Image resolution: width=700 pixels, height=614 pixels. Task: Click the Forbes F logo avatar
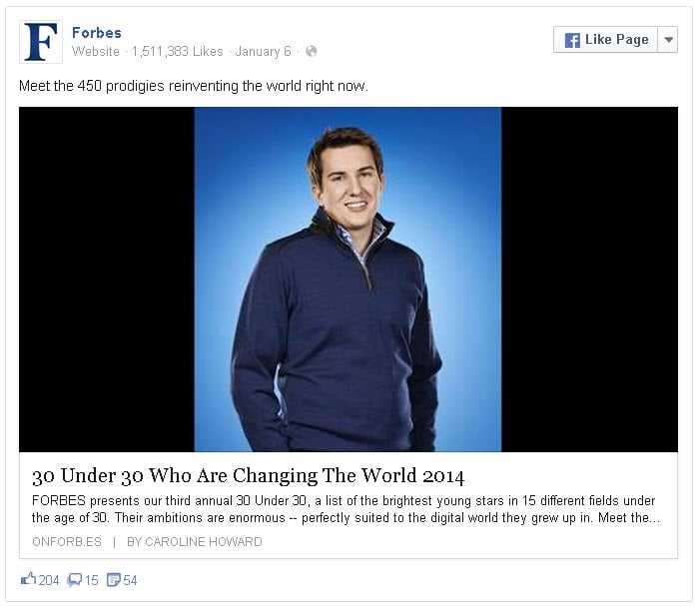[x=41, y=42]
